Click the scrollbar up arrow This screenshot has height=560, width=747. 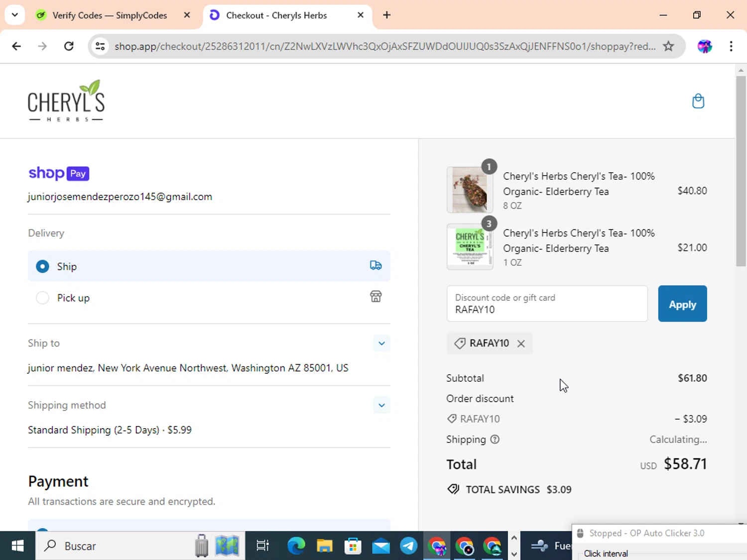741,70
